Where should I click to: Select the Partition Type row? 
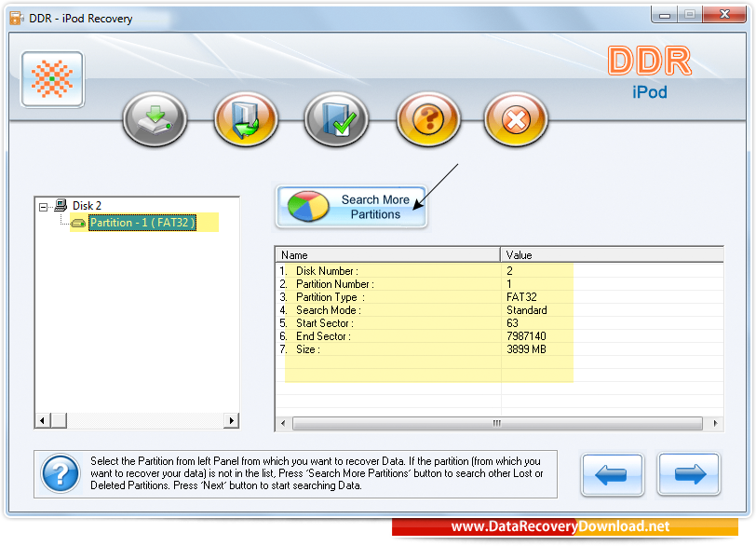tap(499, 297)
